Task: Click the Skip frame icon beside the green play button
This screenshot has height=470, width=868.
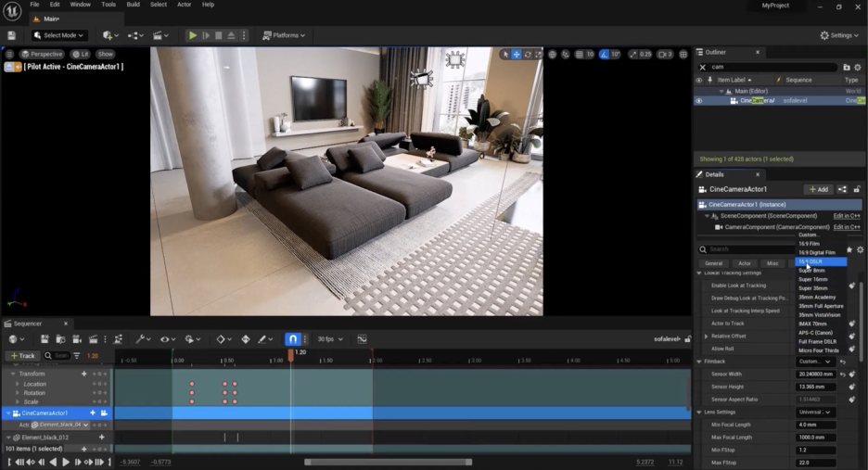Action: [x=206, y=35]
